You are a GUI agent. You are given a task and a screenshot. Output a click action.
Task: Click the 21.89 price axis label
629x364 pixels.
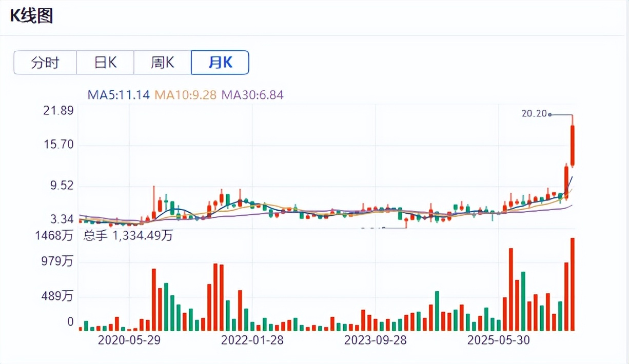tap(59, 111)
